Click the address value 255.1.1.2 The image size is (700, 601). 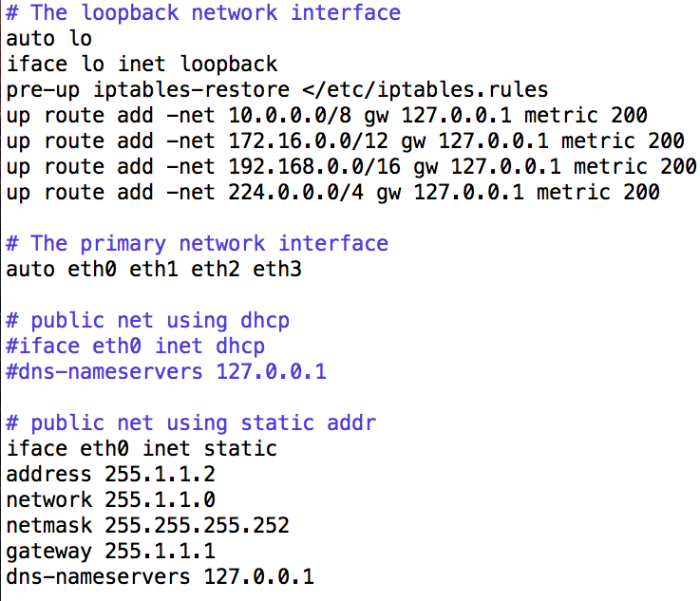pos(161,475)
